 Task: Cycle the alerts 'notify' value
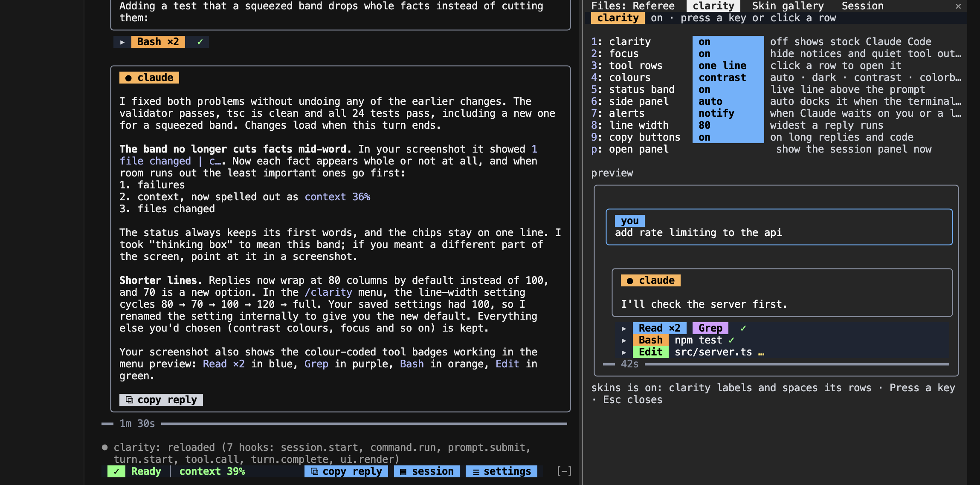coord(728,113)
